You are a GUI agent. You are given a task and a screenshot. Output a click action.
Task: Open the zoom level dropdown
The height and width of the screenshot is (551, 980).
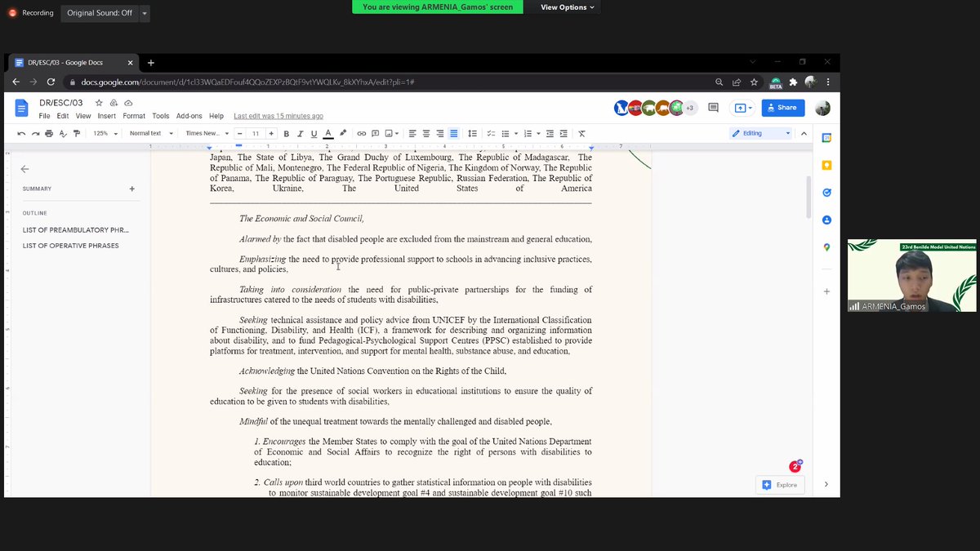[x=105, y=133]
